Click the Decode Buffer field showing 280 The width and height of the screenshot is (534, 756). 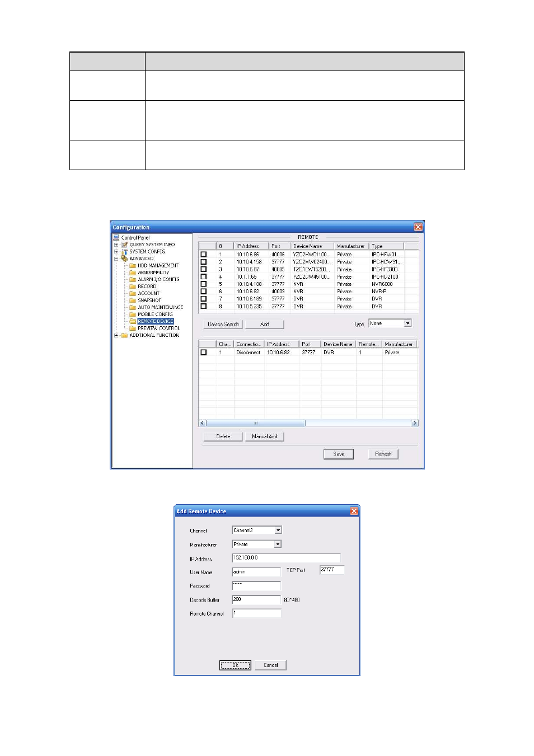point(256,599)
